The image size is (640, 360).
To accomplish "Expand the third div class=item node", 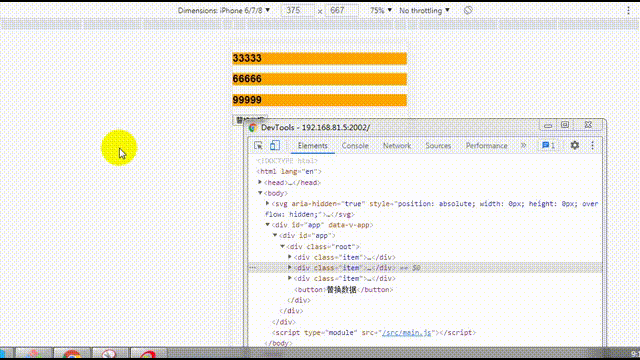I will [290, 278].
